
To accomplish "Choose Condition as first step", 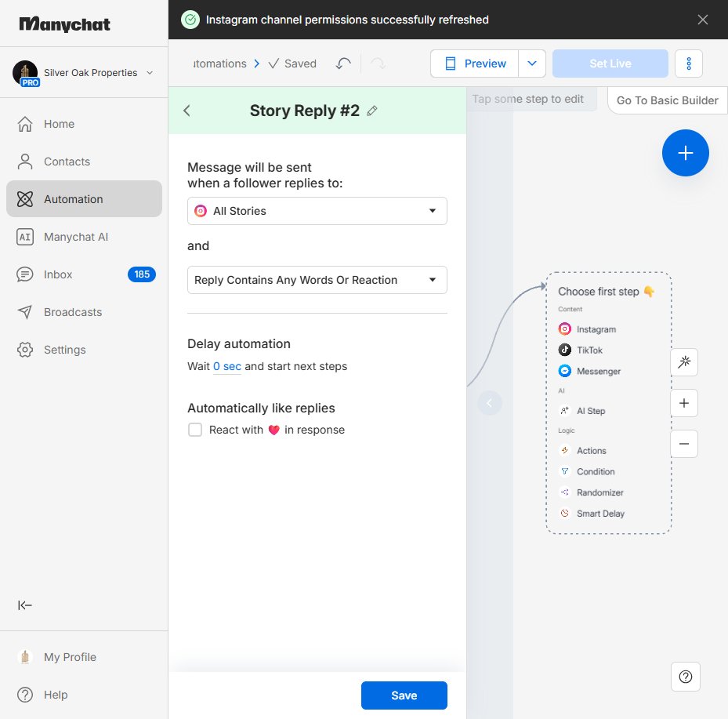I will (587, 471).
